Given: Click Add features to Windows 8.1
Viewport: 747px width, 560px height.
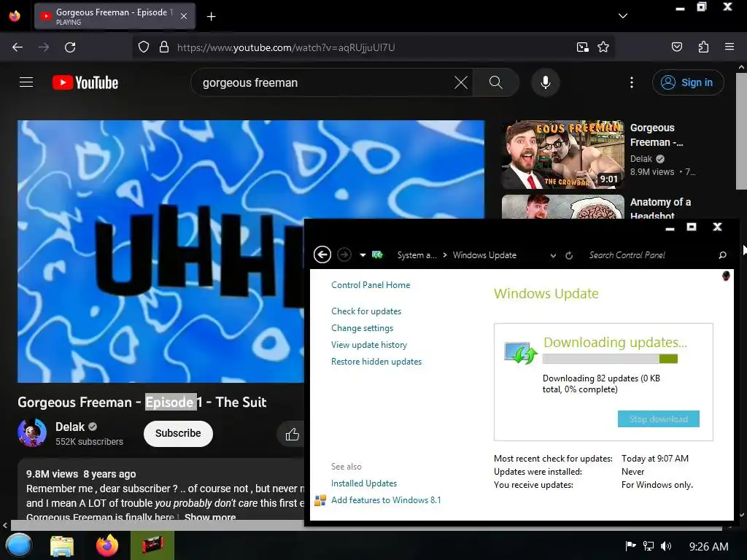Looking at the screenshot, I should [x=386, y=500].
